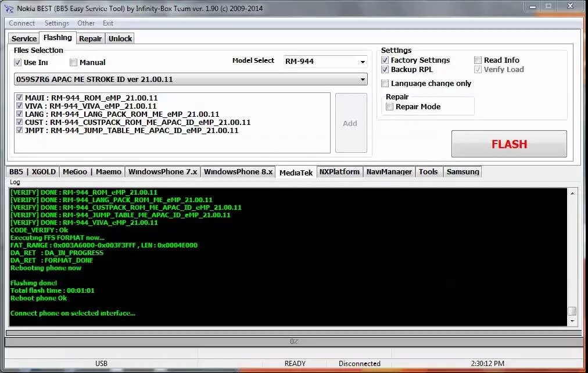Toggle the Use Ini checkbox
The image size is (588, 373).
pyautogui.click(x=17, y=62)
